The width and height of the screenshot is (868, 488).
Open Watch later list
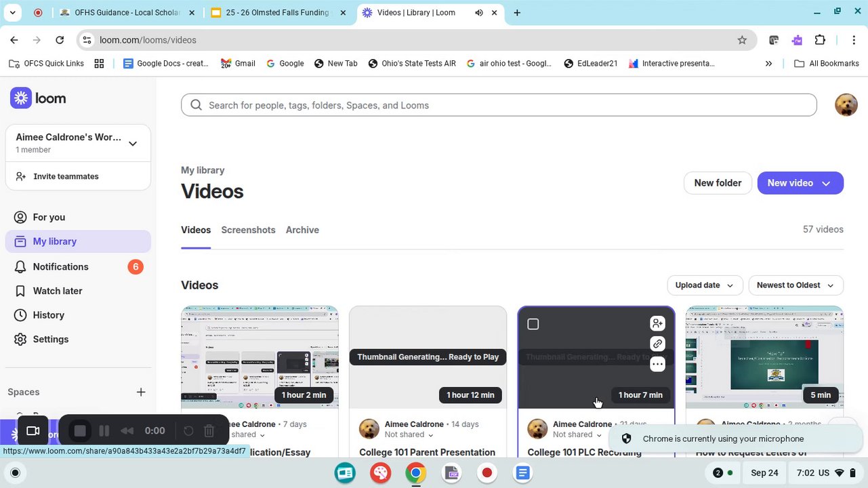coord(78,291)
